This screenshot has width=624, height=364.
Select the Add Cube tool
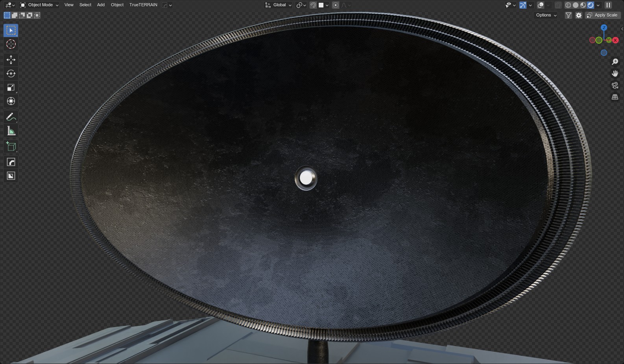[x=11, y=146]
